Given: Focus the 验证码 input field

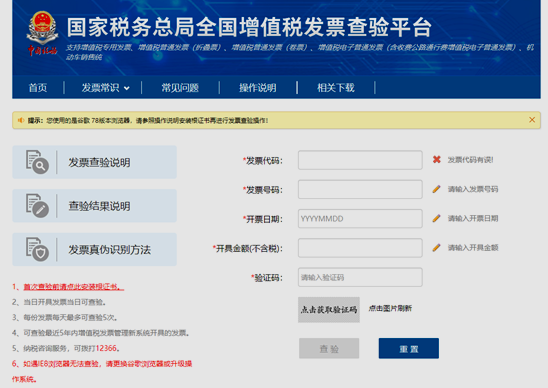Looking at the screenshot, I should pos(360,278).
